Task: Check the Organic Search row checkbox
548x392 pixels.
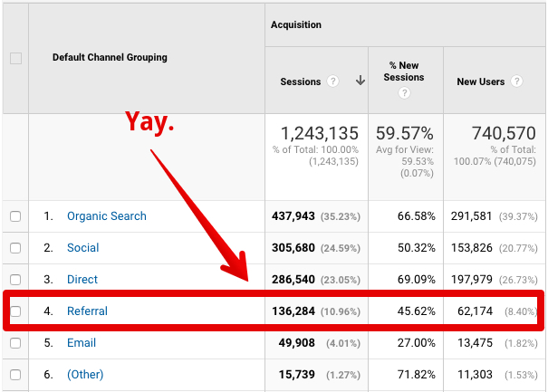Action: coord(14,216)
